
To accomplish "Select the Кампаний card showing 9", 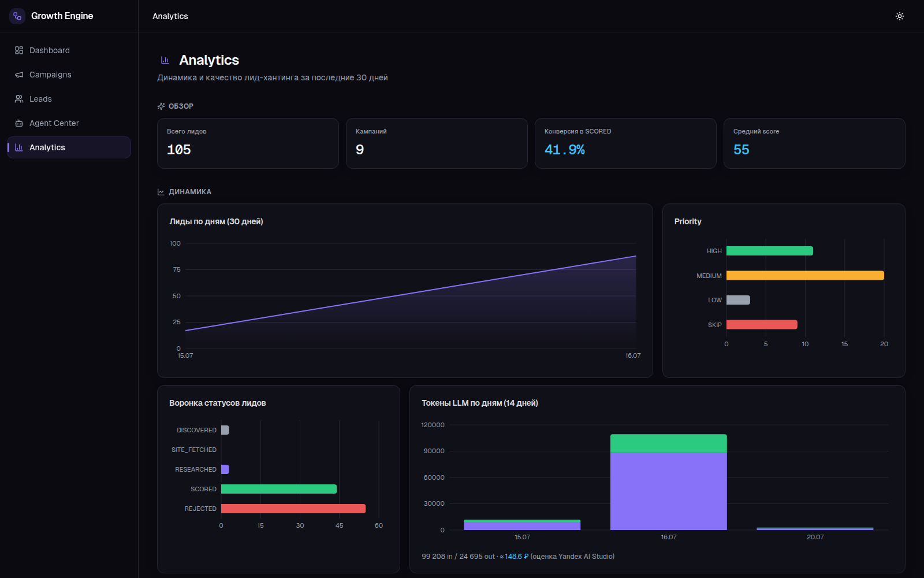I will click(x=437, y=143).
